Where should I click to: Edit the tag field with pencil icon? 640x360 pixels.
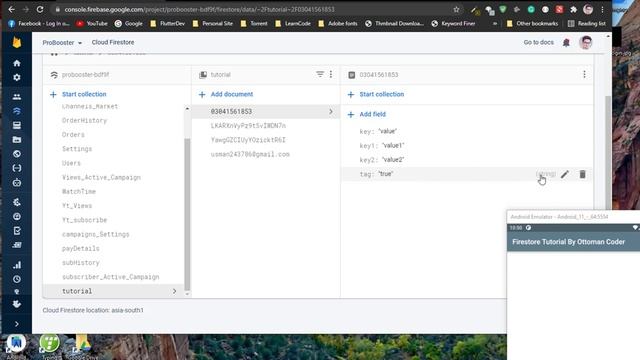tap(564, 174)
